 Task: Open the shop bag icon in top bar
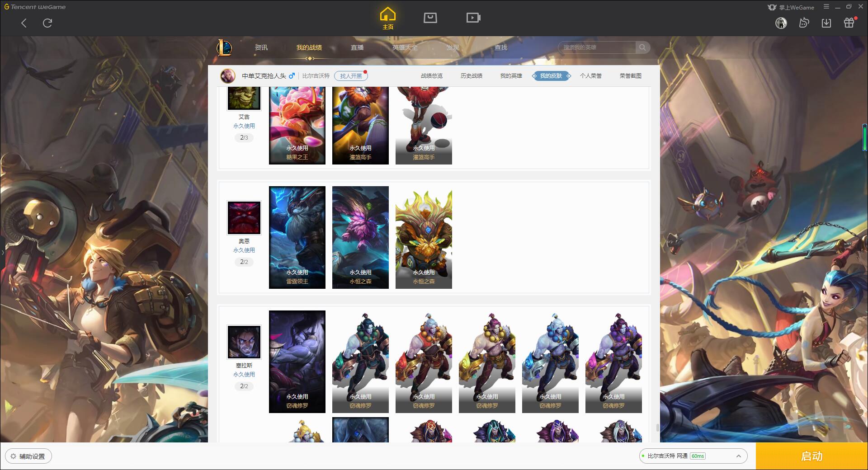point(430,18)
